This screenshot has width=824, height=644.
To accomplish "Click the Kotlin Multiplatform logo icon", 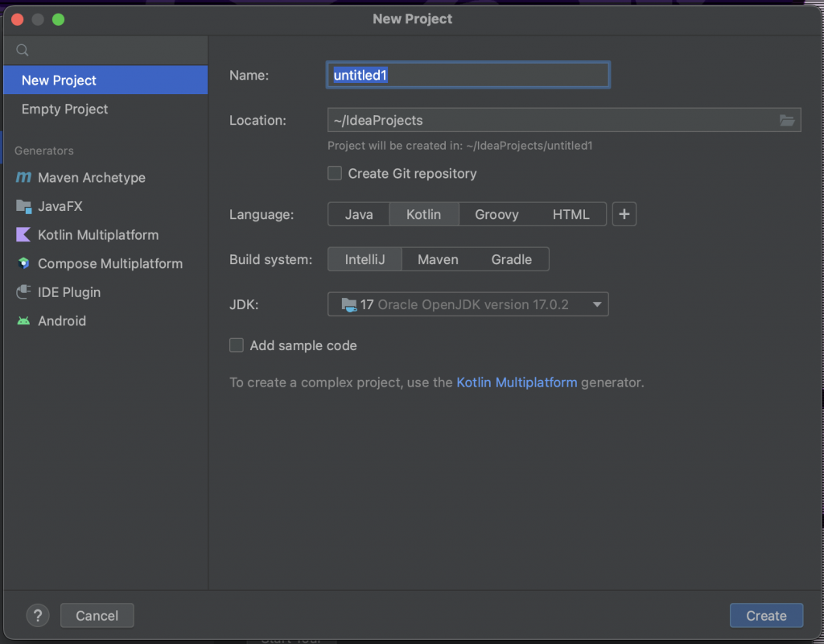I will pos(23,234).
